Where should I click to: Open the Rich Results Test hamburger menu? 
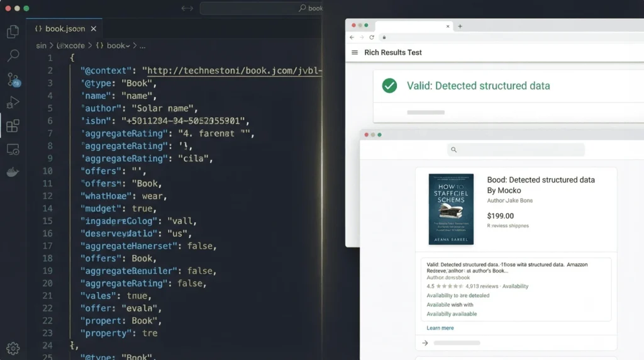click(x=355, y=53)
